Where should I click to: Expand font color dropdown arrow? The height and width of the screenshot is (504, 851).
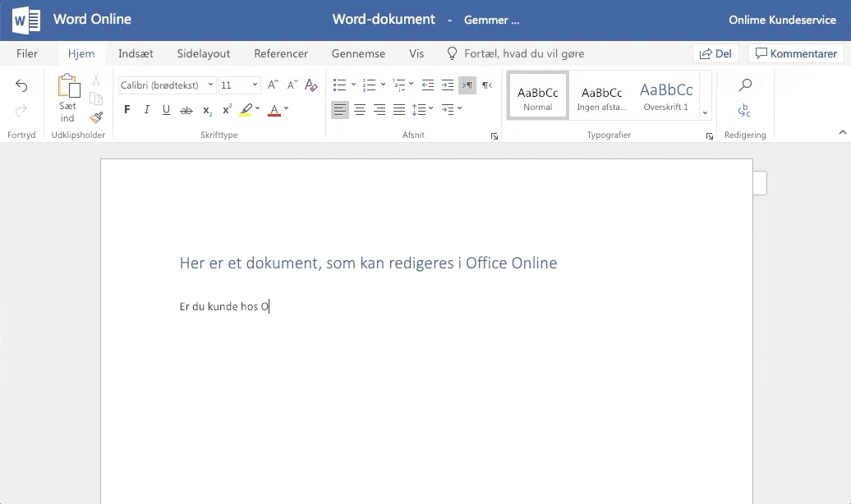(286, 108)
